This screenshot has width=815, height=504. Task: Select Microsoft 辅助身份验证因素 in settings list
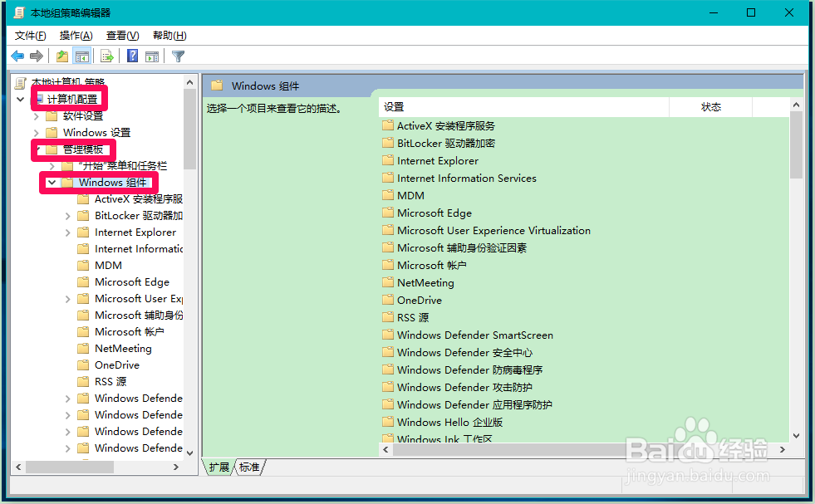462,247
